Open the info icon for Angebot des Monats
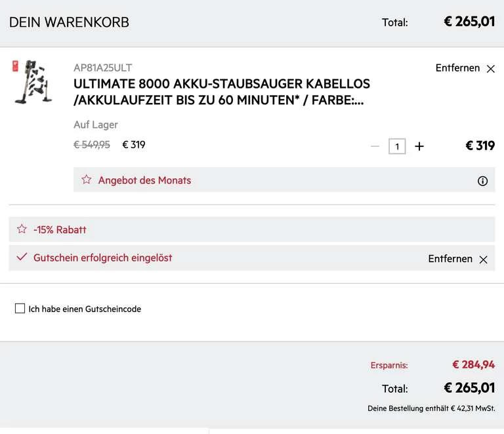The image size is (504, 434). click(482, 181)
